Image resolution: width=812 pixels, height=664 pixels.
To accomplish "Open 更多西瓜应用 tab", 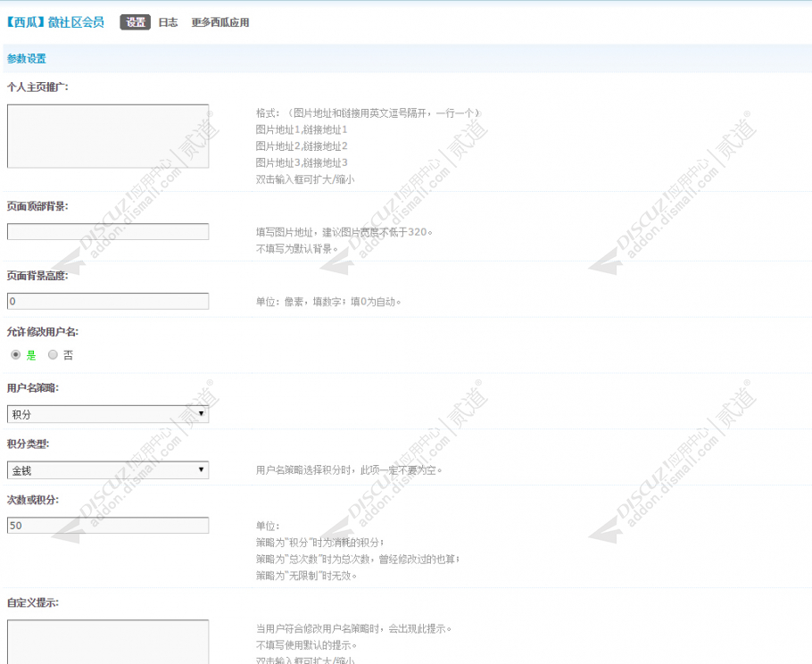I will tap(220, 22).
